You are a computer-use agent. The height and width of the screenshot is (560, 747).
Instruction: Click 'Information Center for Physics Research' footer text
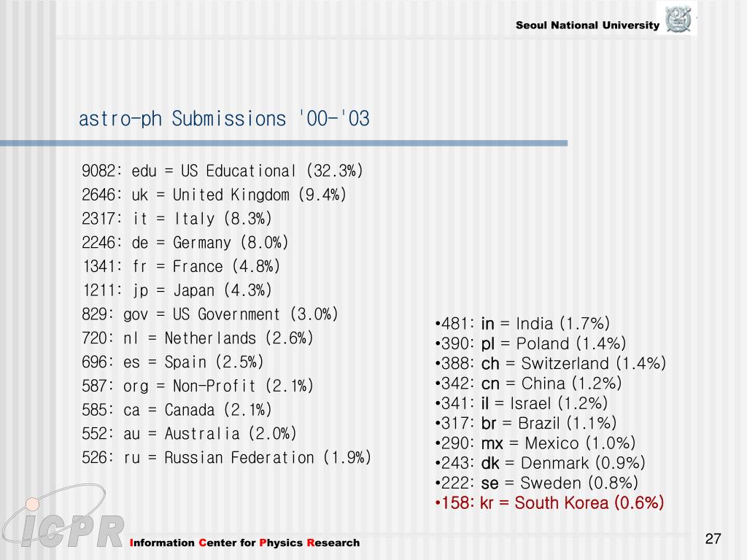click(245, 542)
